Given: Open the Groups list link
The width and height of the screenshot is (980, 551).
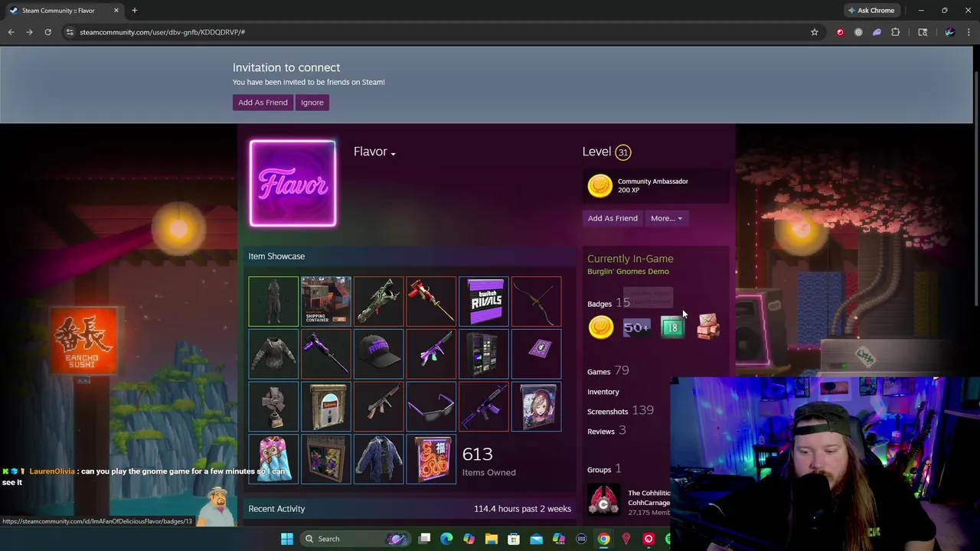Looking at the screenshot, I should click(x=599, y=470).
